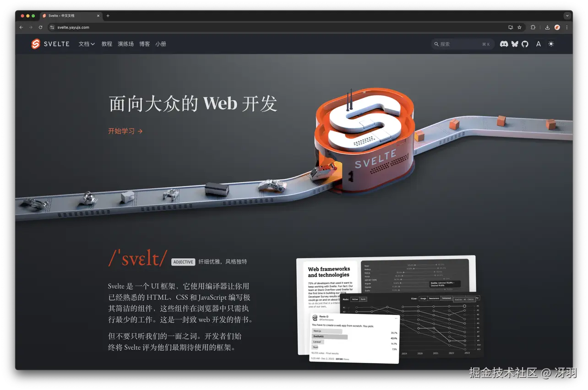
Task: Expand the 文档 dropdown menu
Action: (86, 44)
